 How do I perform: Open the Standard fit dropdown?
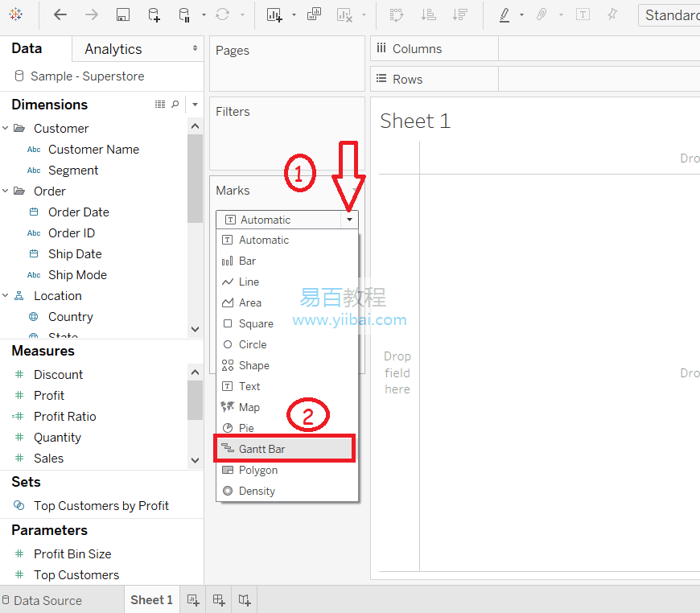(669, 15)
